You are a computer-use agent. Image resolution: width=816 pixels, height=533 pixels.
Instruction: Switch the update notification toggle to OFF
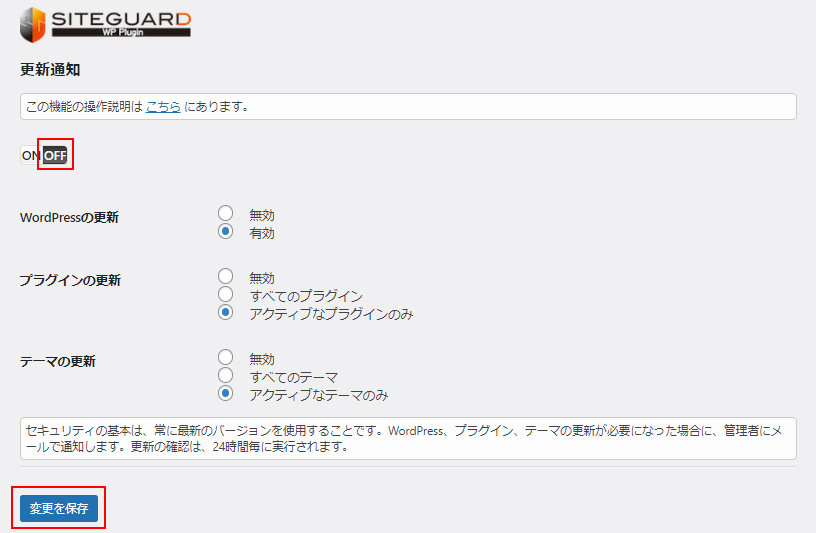pos(55,155)
